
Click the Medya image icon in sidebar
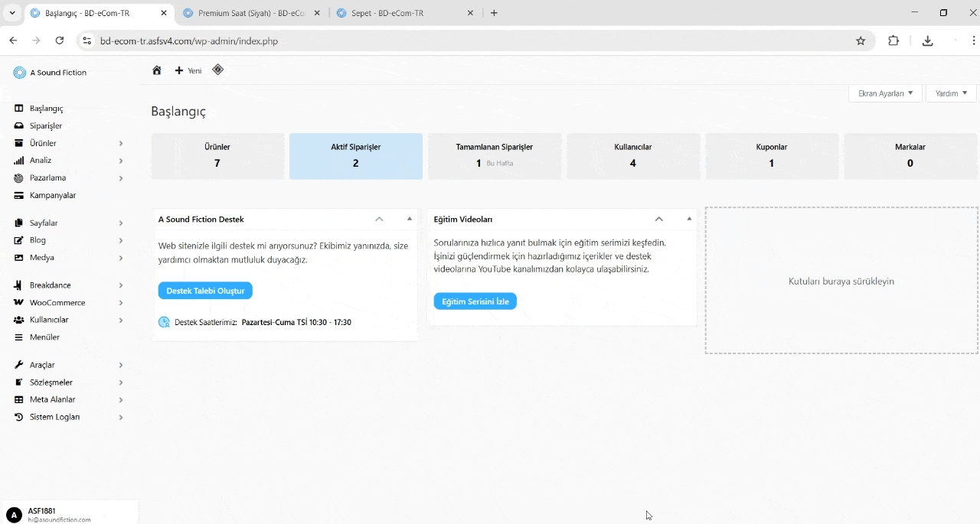point(19,258)
